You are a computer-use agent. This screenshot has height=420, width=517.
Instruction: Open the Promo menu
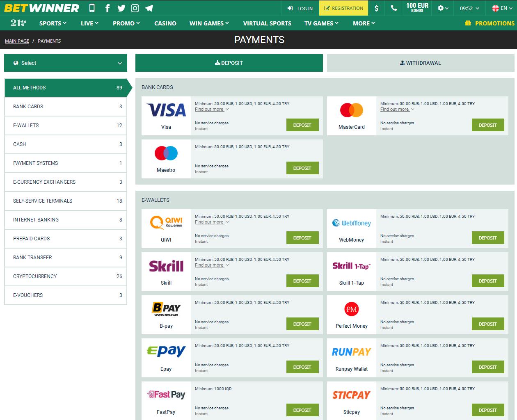point(126,23)
